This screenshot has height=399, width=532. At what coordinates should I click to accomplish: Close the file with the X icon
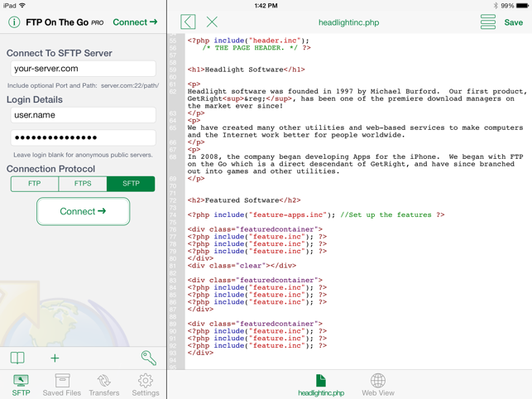point(212,22)
